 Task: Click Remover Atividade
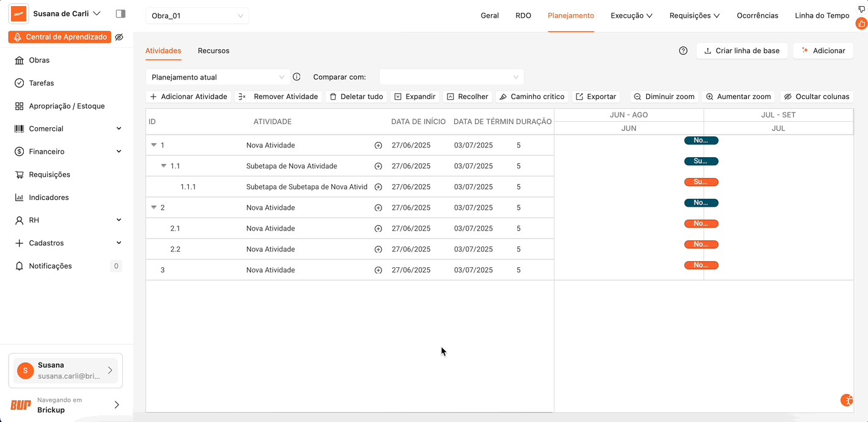pos(278,97)
